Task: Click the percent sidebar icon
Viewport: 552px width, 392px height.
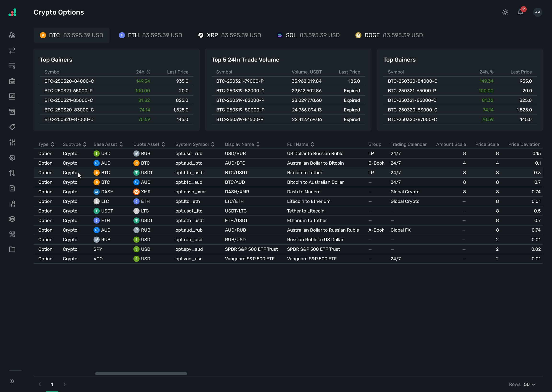Action: click(12, 234)
